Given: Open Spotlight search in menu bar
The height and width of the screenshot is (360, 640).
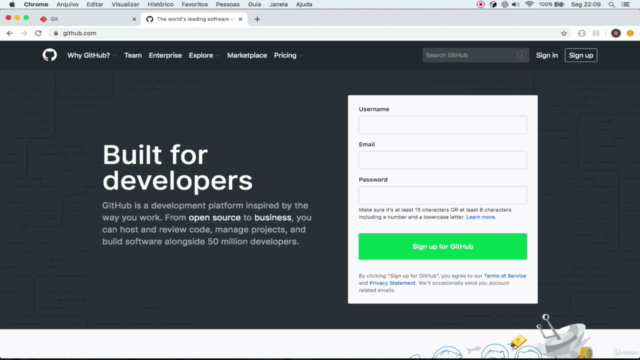Looking at the screenshot, I should [611, 4].
